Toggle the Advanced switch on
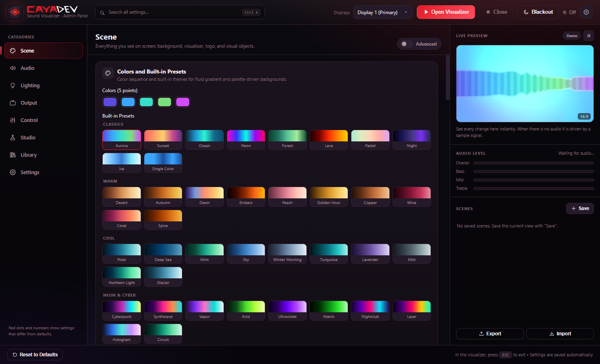This screenshot has width=600, height=364. click(406, 44)
